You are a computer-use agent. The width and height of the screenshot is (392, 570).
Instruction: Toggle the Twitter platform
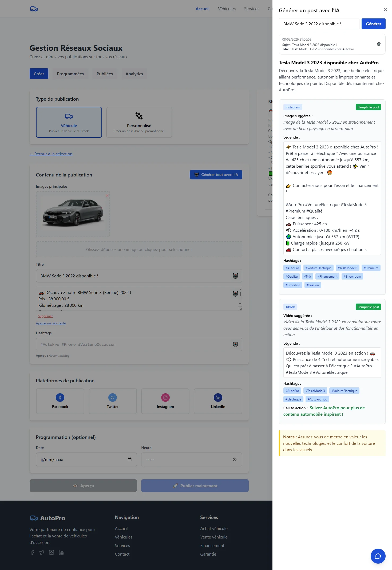coord(113,401)
